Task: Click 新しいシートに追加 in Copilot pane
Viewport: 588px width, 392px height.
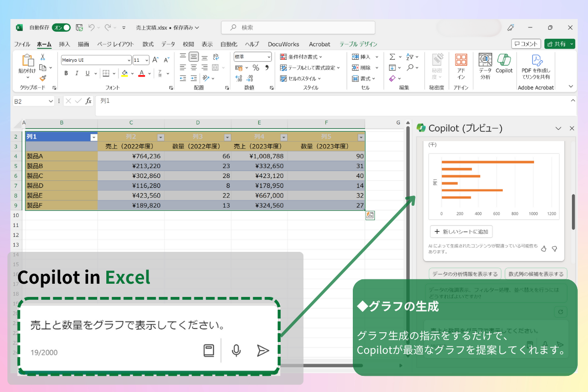Action: [x=461, y=231]
